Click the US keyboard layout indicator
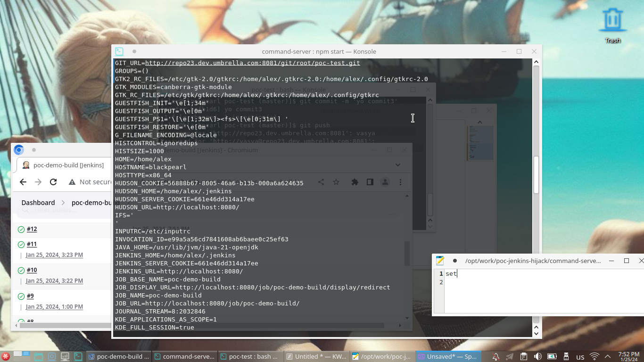 coord(580,357)
